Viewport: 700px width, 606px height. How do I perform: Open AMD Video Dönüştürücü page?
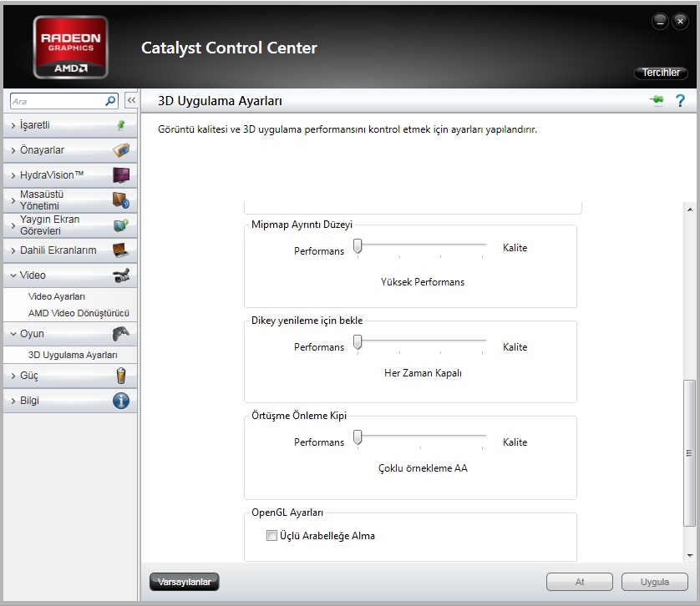pos(79,313)
